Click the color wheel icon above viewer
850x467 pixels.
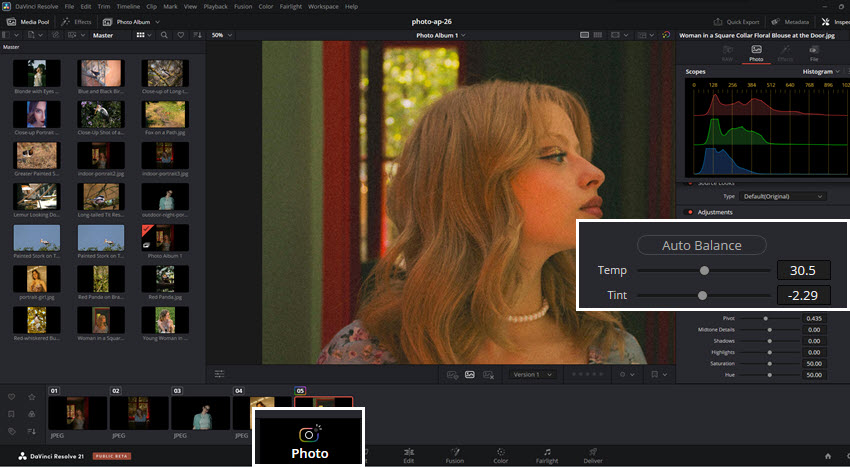666,35
